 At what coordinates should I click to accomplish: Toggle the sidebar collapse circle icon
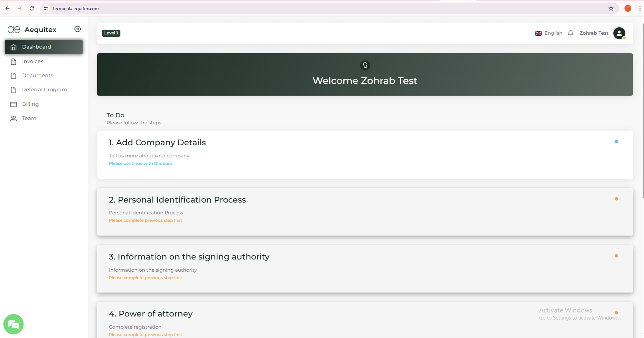tap(77, 29)
